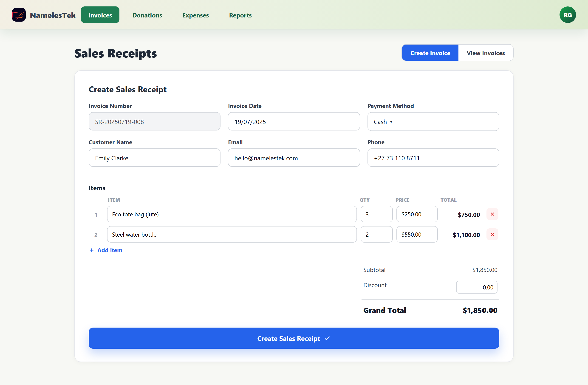The width and height of the screenshot is (588, 385).
Task: Click the Customer Name label
Action: click(x=110, y=142)
